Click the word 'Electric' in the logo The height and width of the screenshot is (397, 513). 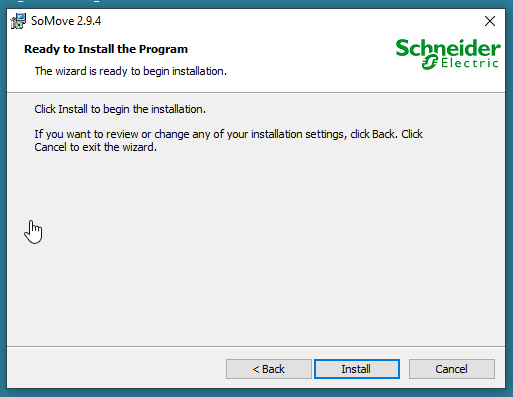click(x=469, y=63)
